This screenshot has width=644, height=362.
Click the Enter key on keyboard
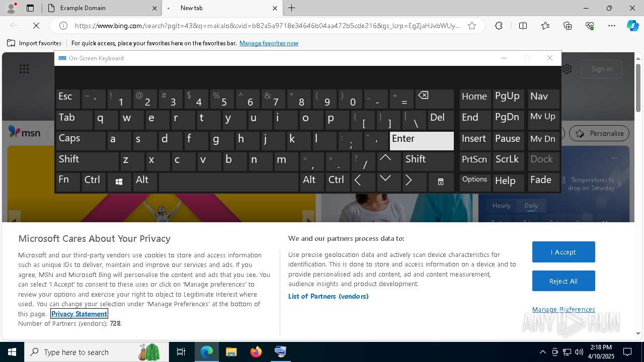tap(422, 141)
